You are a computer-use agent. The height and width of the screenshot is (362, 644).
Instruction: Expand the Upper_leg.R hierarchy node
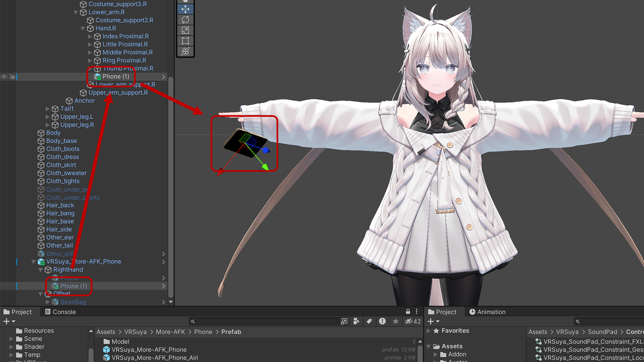48,125
